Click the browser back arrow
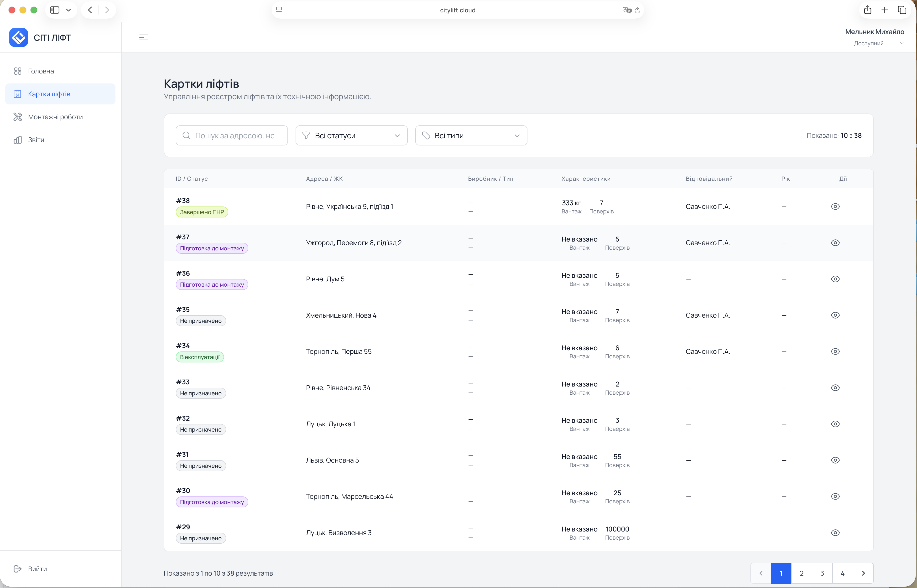917x588 pixels. (x=90, y=10)
